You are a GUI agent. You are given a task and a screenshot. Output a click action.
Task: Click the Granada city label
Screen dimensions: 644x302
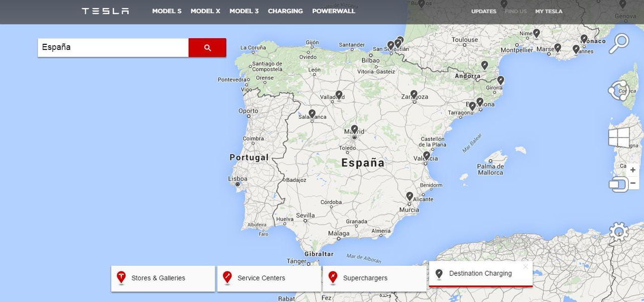356,221
